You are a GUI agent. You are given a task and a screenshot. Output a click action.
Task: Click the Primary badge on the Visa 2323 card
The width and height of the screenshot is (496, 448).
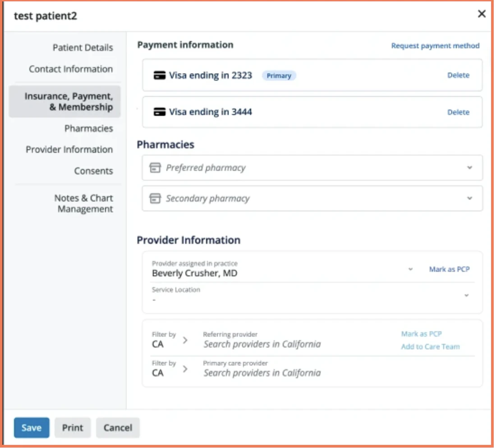click(279, 75)
